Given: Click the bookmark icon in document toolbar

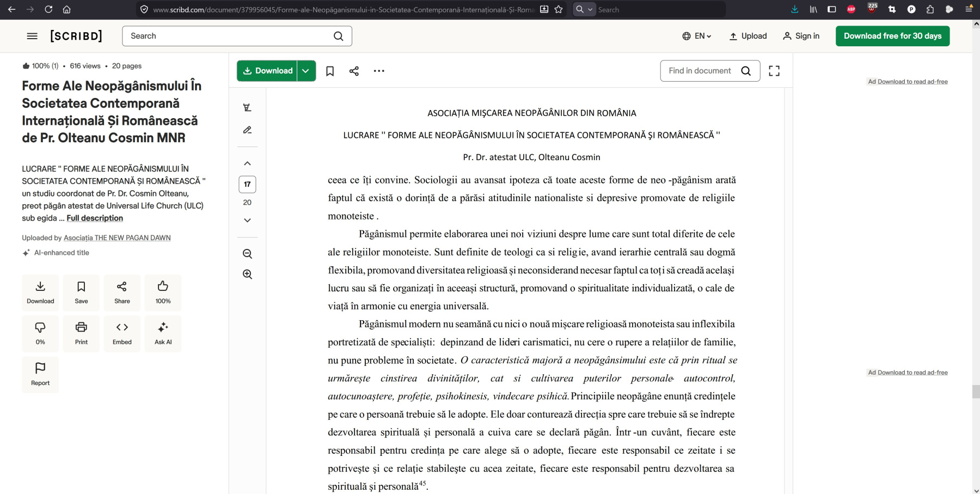Looking at the screenshot, I should pos(330,71).
